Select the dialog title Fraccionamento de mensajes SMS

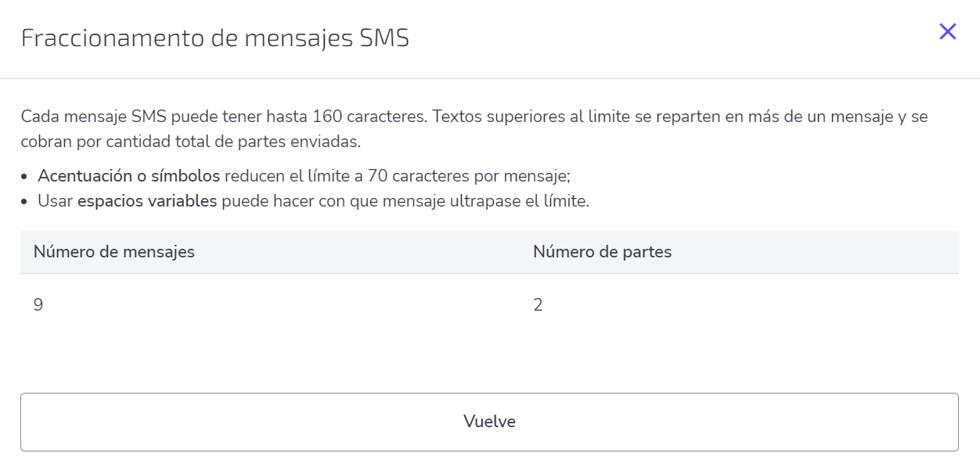pos(216,36)
